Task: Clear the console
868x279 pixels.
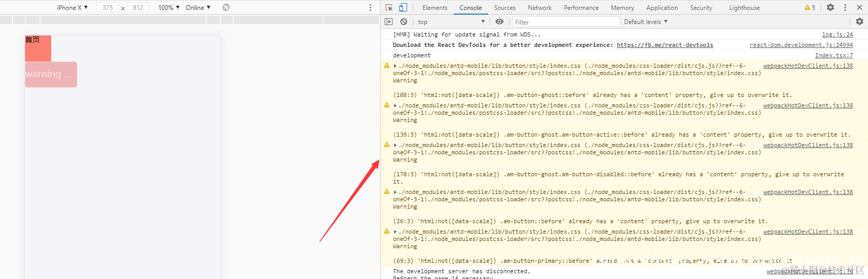Action: point(403,21)
